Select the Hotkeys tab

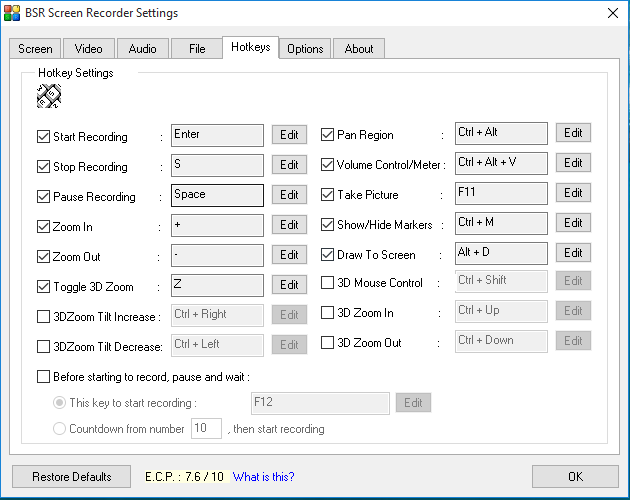(x=251, y=47)
